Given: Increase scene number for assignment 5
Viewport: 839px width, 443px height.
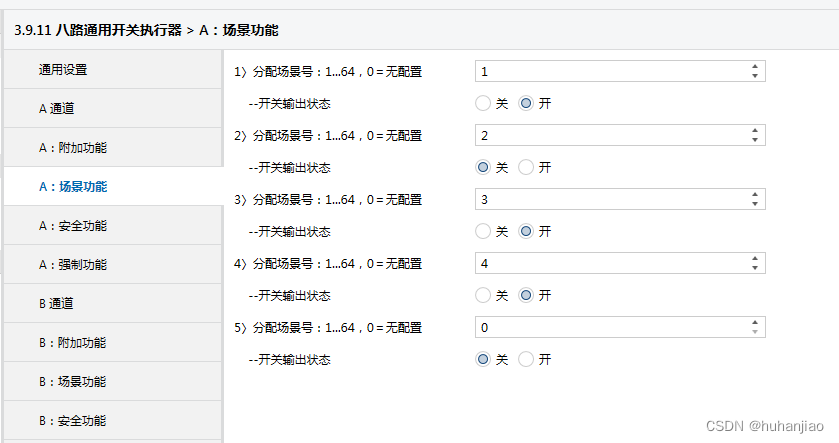Looking at the screenshot, I should 754,323.
